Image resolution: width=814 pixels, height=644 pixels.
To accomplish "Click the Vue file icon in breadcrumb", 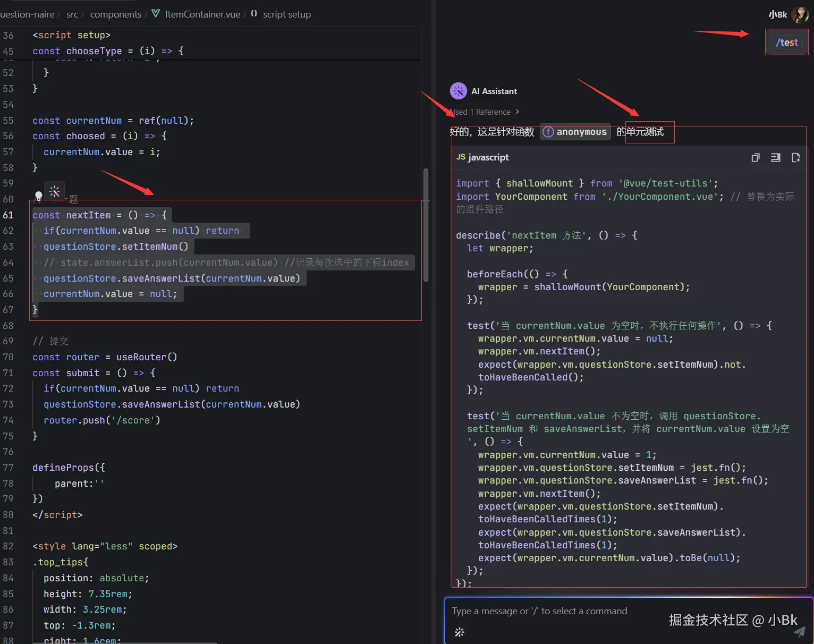I will tap(156, 14).
